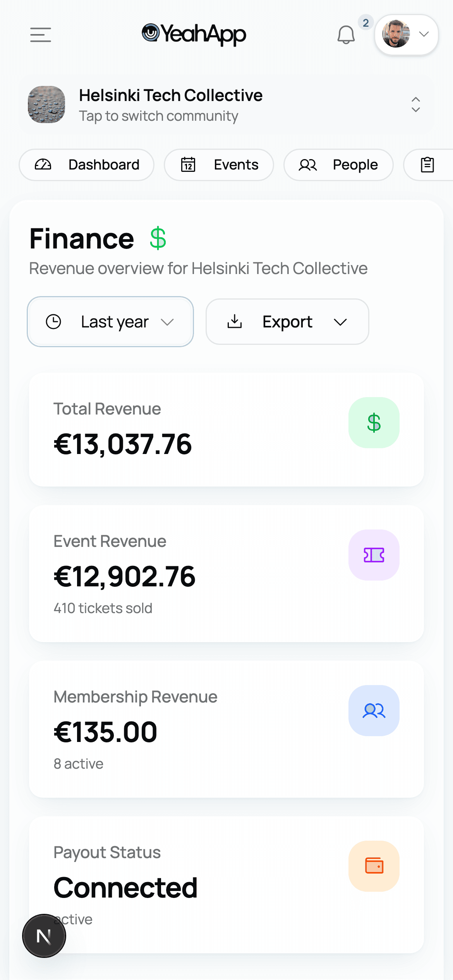Click the €135.00 membership revenue value
This screenshot has width=453, height=980.
coord(105,732)
